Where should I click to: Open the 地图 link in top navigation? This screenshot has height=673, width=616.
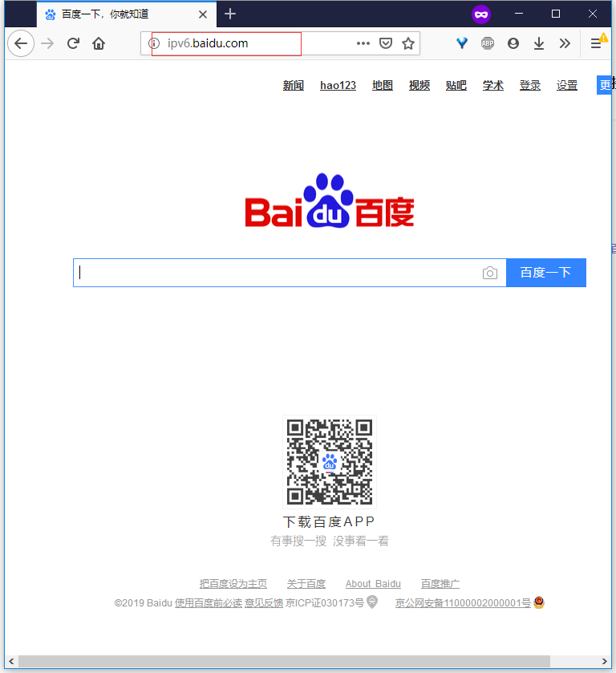(383, 86)
